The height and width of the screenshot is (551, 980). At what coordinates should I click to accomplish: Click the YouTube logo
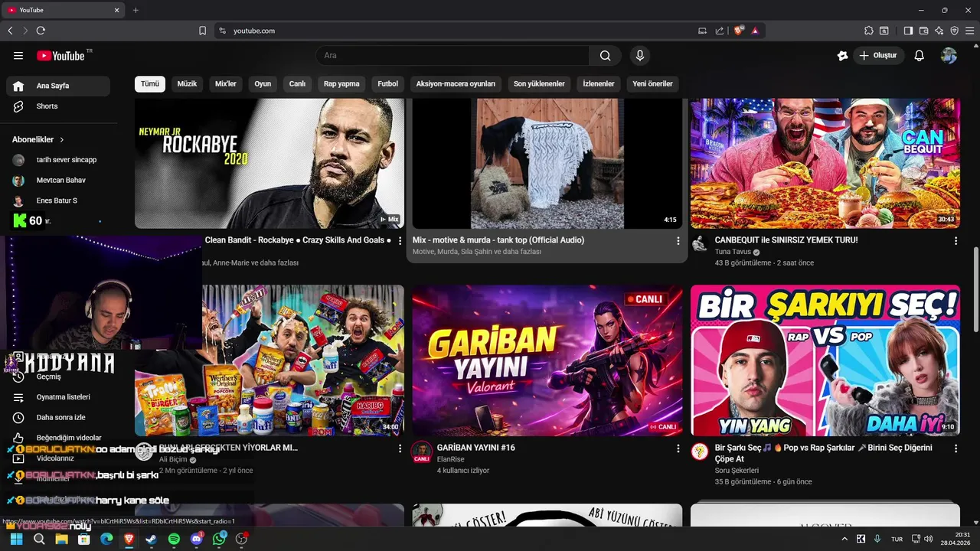pos(60,55)
